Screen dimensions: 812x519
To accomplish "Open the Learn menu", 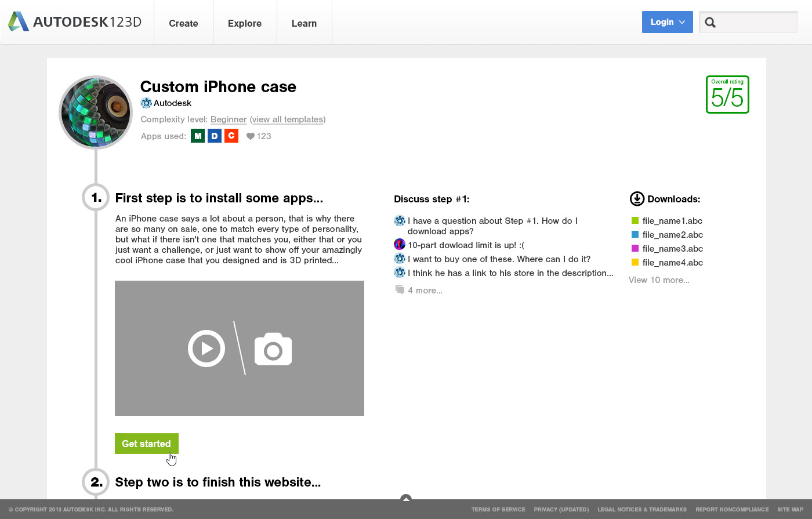I will tap(304, 23).
